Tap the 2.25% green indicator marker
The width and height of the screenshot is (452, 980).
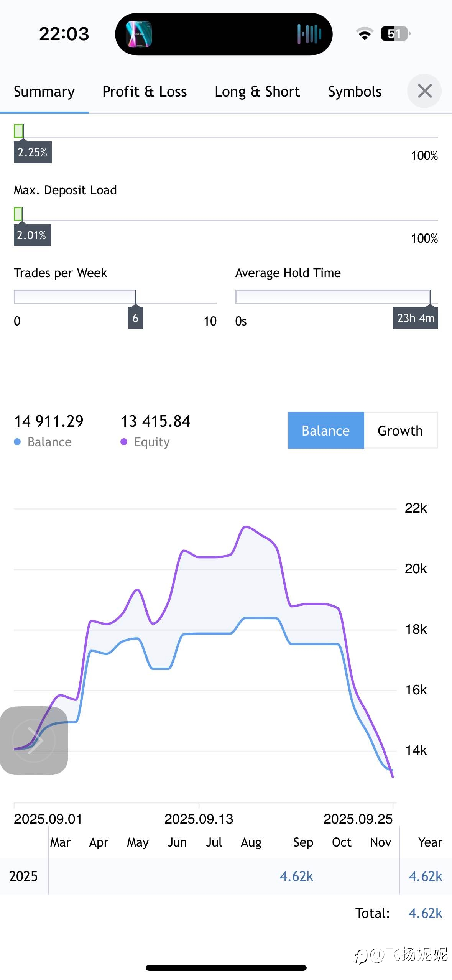(19, 131)
